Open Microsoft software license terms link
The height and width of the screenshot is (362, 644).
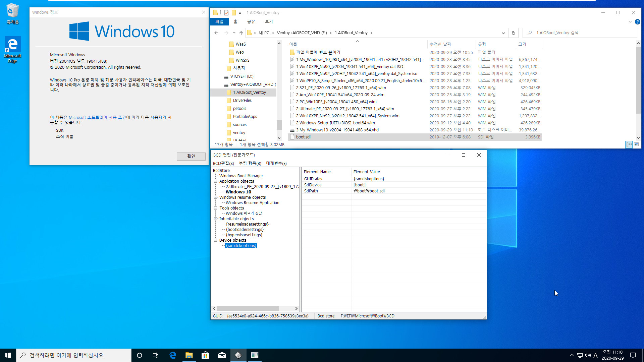click(x=97, y=118)
